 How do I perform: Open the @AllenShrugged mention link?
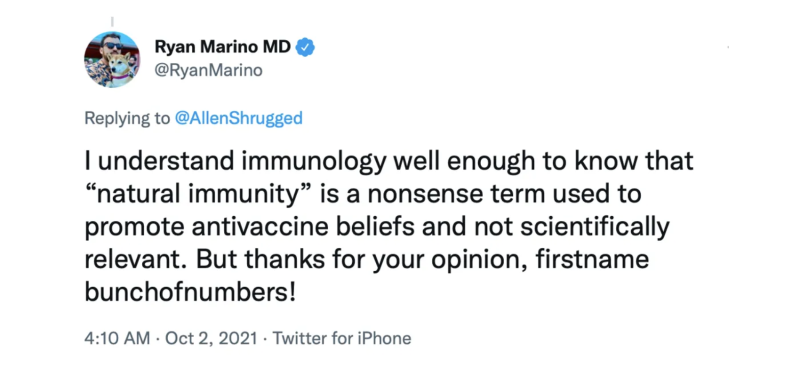238,118
